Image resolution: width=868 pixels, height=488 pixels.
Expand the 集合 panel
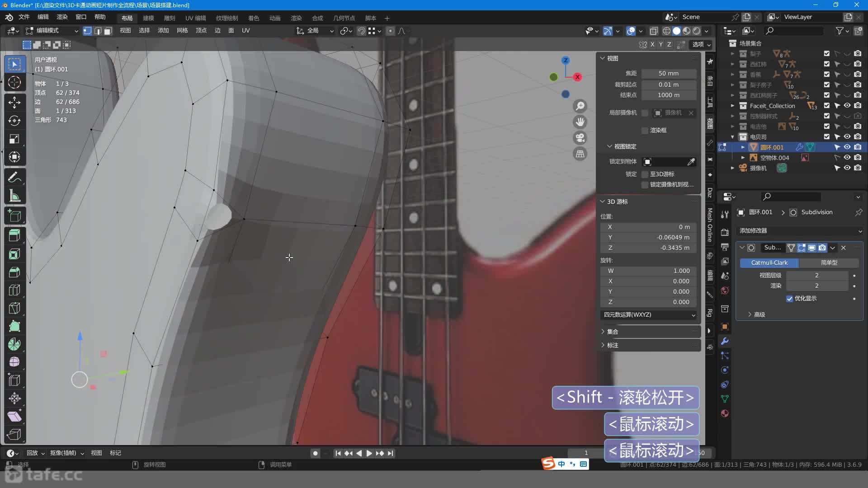[x=612, y=332]
